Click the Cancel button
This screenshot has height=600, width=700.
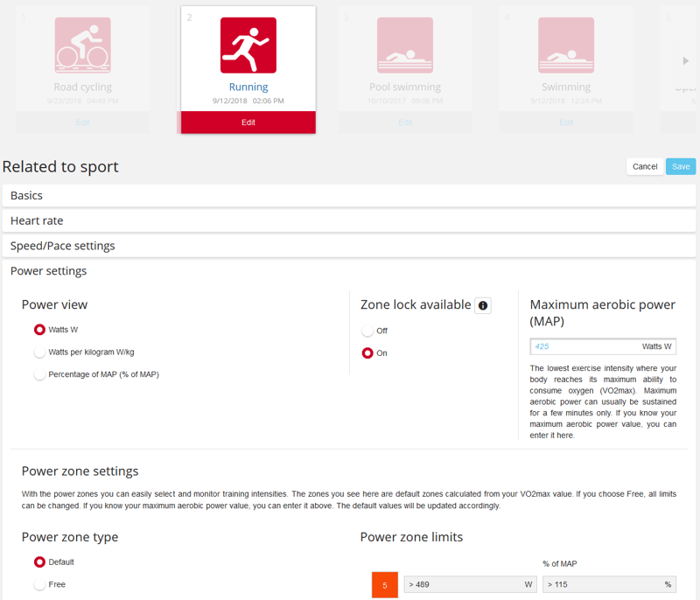pos(645,166)
